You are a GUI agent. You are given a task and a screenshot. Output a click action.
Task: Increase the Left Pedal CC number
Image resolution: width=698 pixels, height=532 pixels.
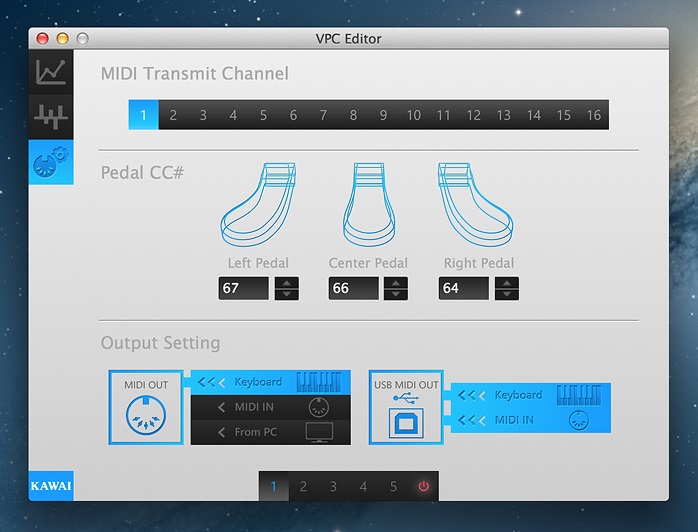pyautogui.click(x=287, y=283)
